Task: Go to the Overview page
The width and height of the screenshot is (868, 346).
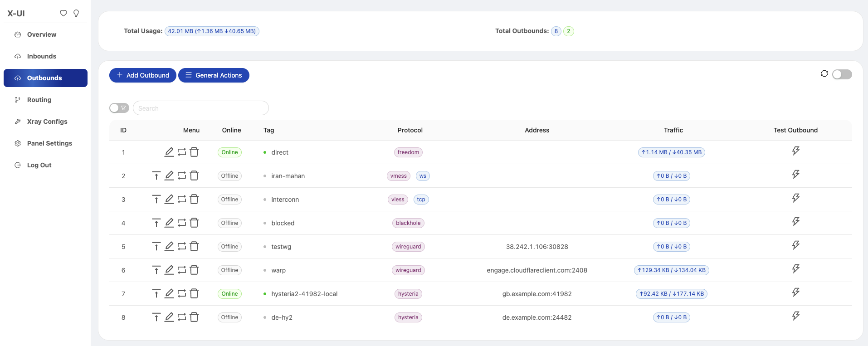Action: pos(45,34)
